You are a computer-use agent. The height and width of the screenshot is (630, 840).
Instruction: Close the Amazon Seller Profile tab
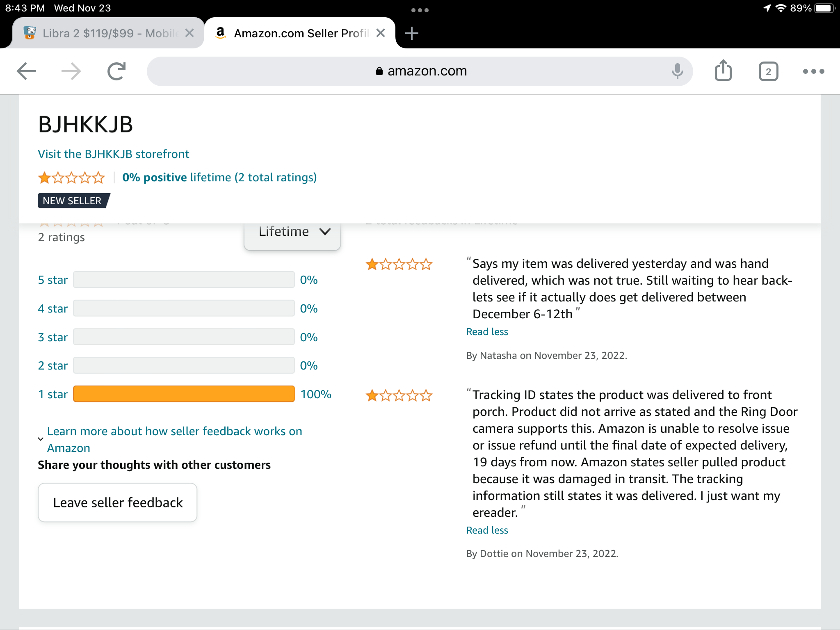click(380, 33)
